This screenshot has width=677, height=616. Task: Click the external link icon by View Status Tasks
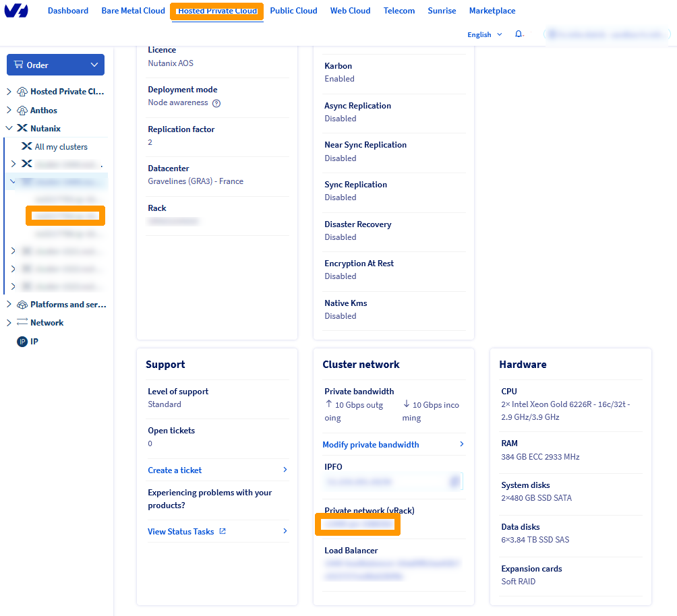click(223, 532)
